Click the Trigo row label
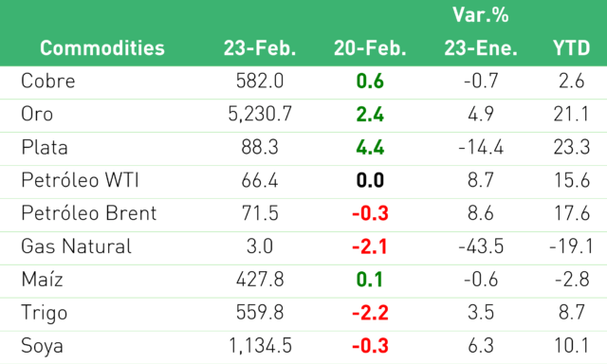The height and width of the screenshot is (364, 607). (45, 314)
